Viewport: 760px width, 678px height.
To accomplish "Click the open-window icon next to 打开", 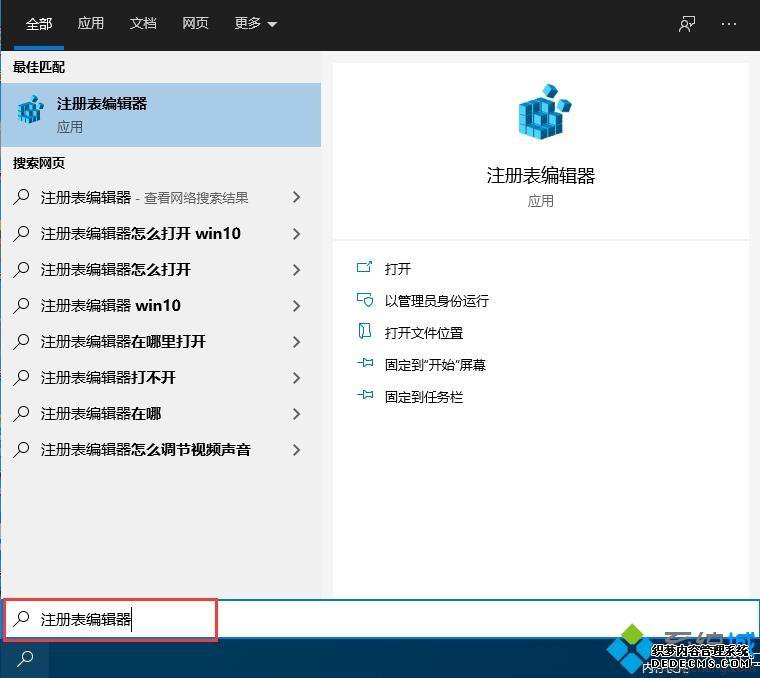I will point(364,267).
